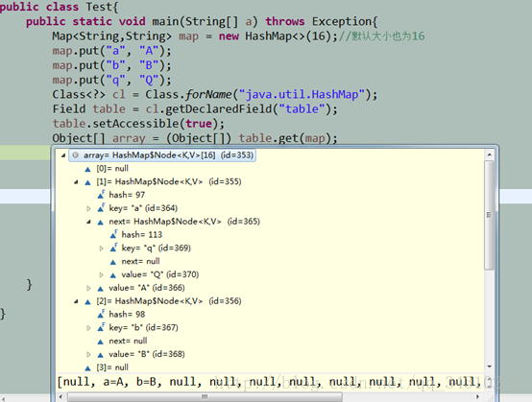This screenshot has width=532, height=402.
Task: Click the array variable circle icon
Action: click(76, 155)
